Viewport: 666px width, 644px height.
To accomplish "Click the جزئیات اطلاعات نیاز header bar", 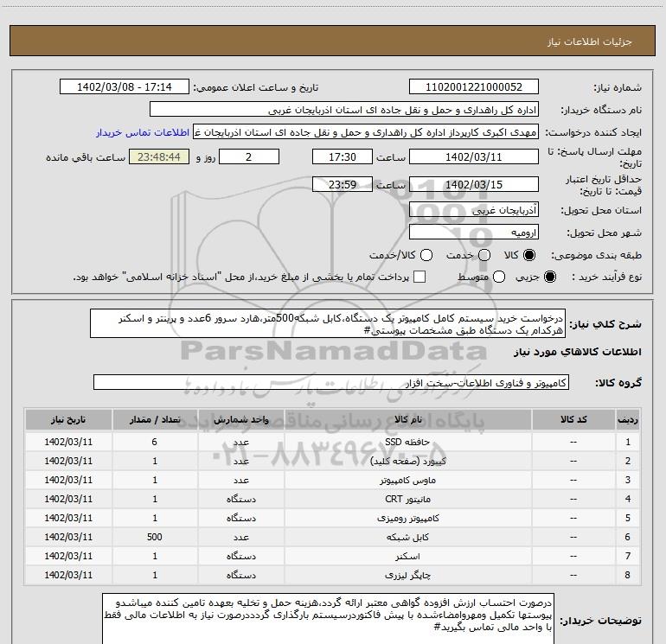I will pyautogui.click(x=332, y=41).
